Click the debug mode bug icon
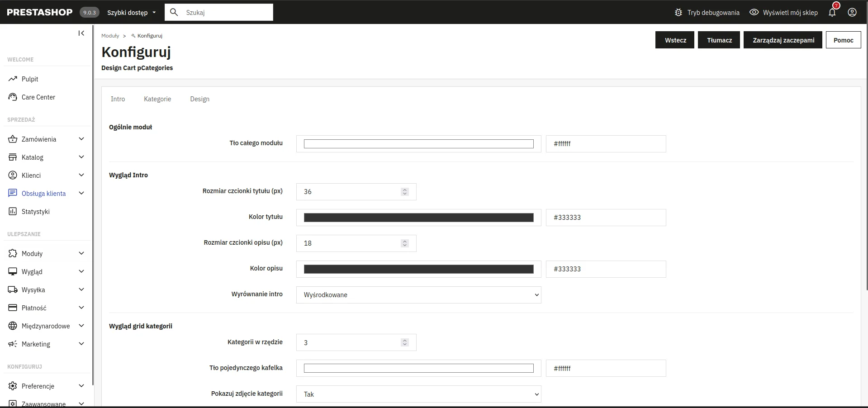868x408 pixels. click(x=678, y=13)
